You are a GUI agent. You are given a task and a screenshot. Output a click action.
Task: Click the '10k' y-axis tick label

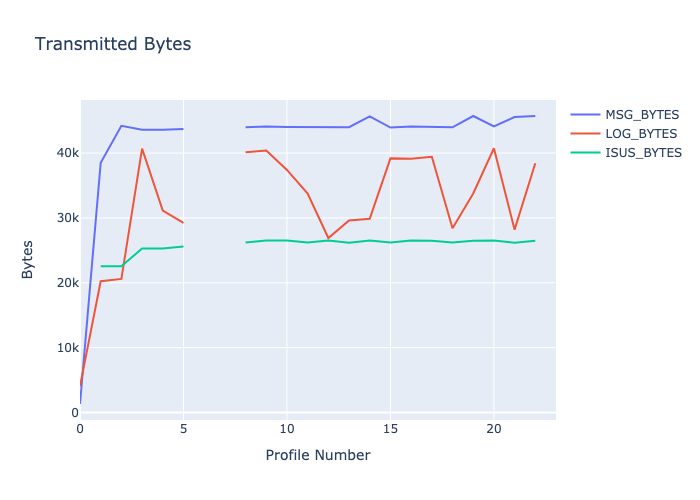coord(68,348)
